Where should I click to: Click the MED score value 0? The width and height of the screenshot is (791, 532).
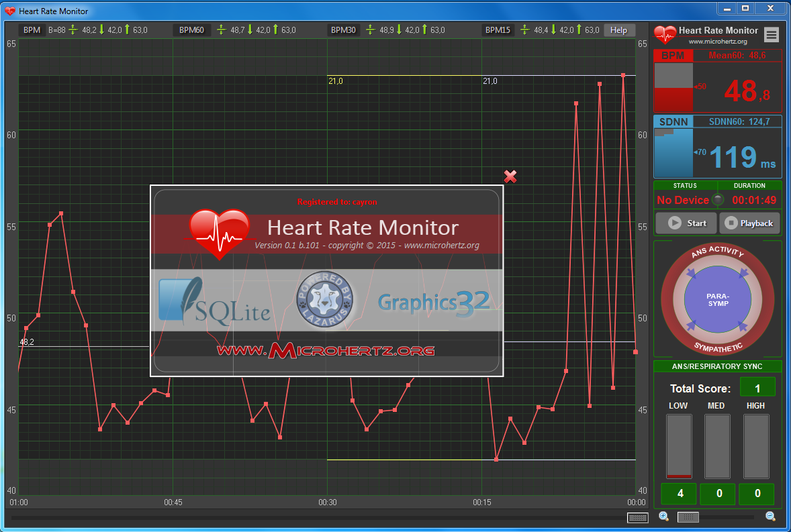point(718,494)
